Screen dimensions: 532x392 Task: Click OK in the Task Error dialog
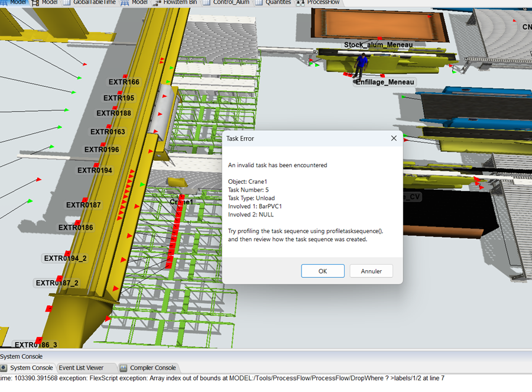coord(323,271)
